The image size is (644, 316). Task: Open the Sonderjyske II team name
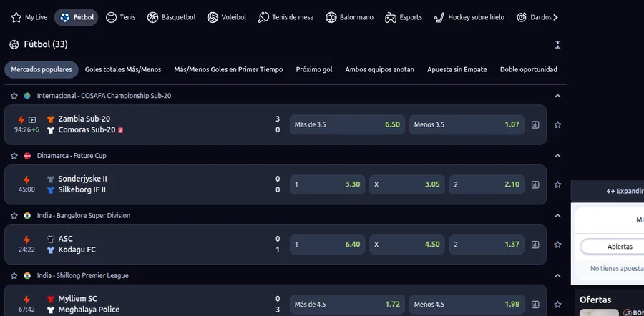tap(82, 179)
